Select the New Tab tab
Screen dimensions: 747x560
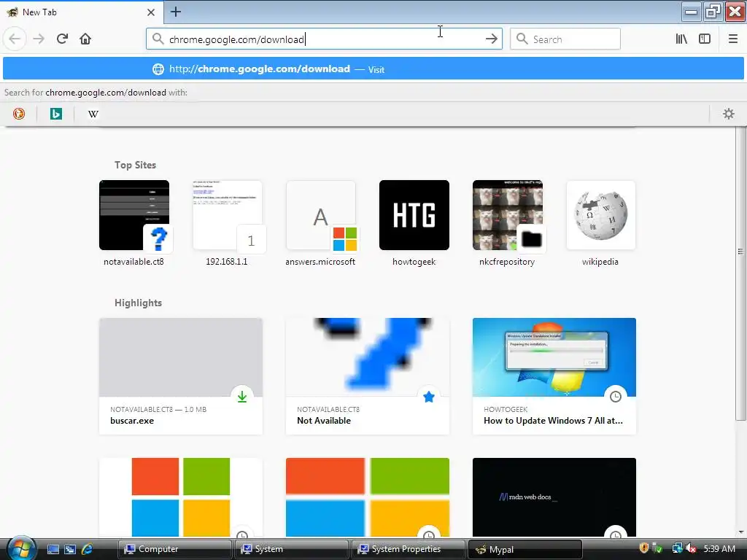pos(82,12)
